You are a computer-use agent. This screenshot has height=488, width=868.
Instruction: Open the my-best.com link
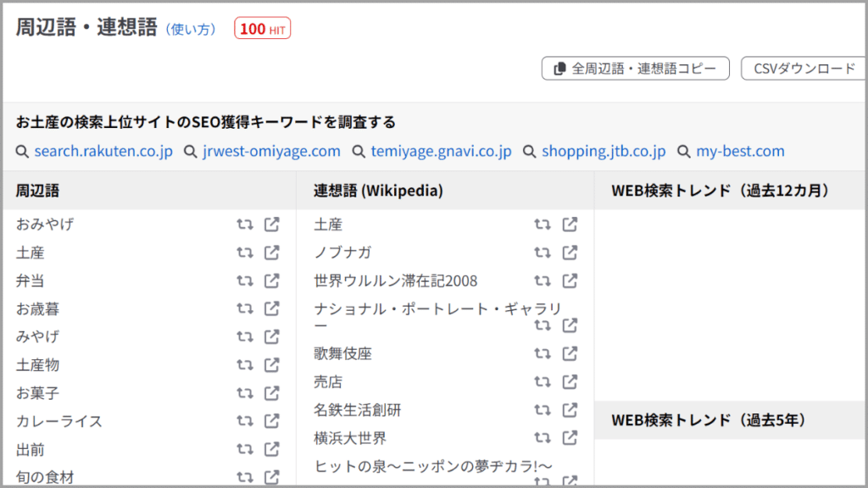tap(740, 152)
